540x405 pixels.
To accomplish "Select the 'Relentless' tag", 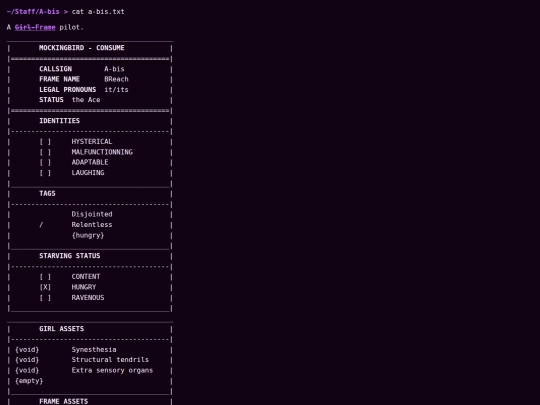I will point(92,225).
